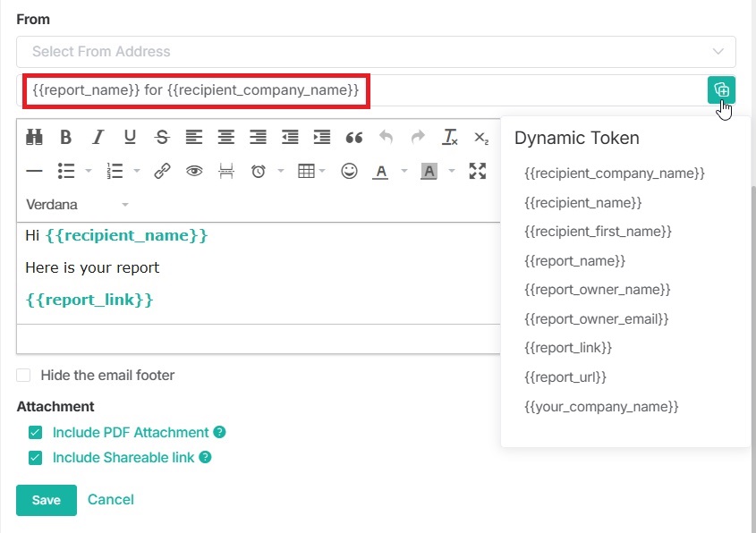This screenshot has height=533, width=756.
Task: Click the Cancel link
Action: [111, 500]
